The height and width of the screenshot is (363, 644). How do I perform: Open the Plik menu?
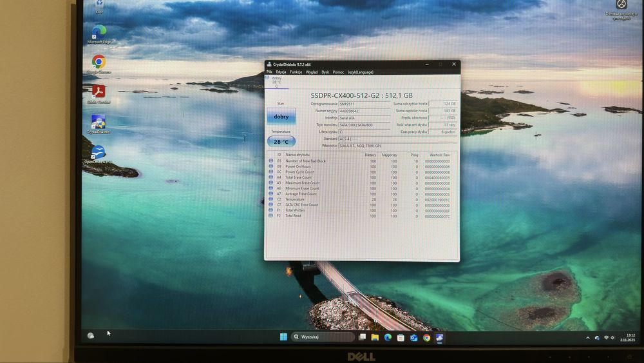269,72
